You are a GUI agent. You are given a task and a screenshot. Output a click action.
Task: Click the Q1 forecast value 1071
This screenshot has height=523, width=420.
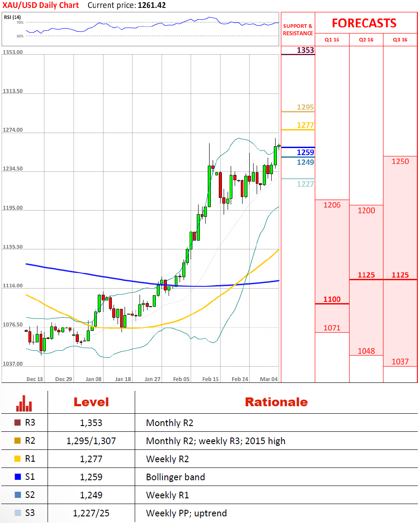click(332, 328)
